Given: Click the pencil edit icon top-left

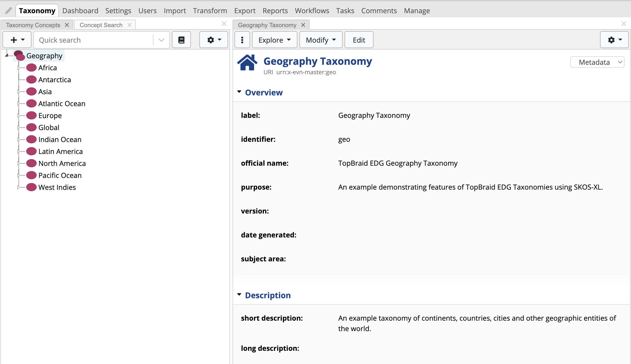Looking at the screenshot, I should point(8,10).
